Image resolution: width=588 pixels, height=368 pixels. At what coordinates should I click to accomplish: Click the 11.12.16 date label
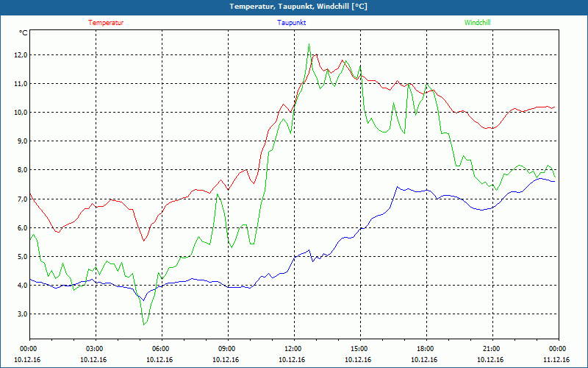556,360
